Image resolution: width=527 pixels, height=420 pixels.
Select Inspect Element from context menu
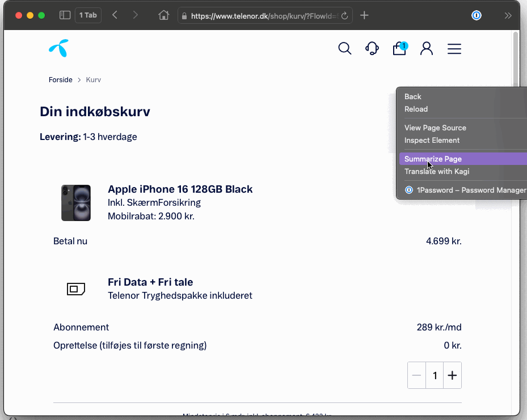432,141
